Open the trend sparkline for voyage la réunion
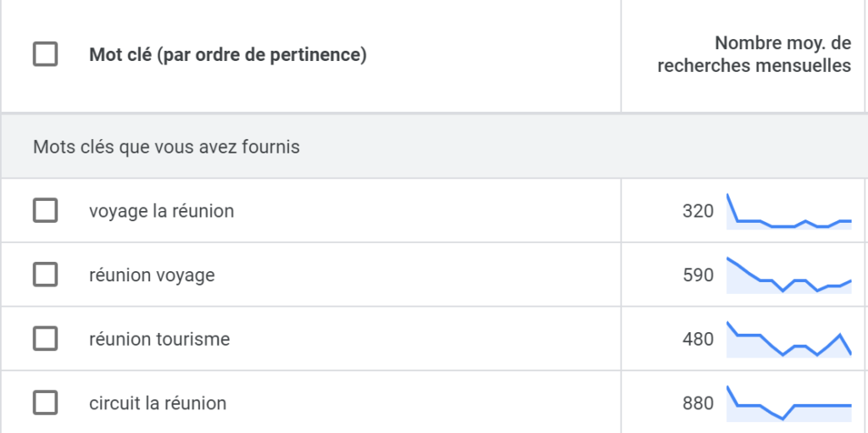Viewport: 868px width, 433px height. [789, 212]
